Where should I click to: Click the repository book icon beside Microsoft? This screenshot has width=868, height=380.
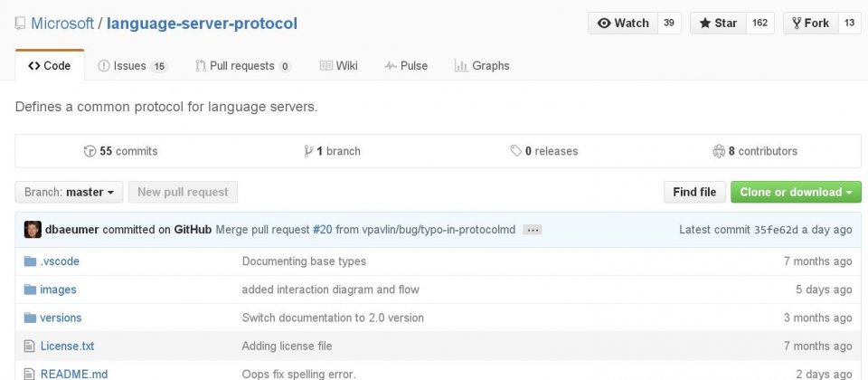[x=20, y=24]
